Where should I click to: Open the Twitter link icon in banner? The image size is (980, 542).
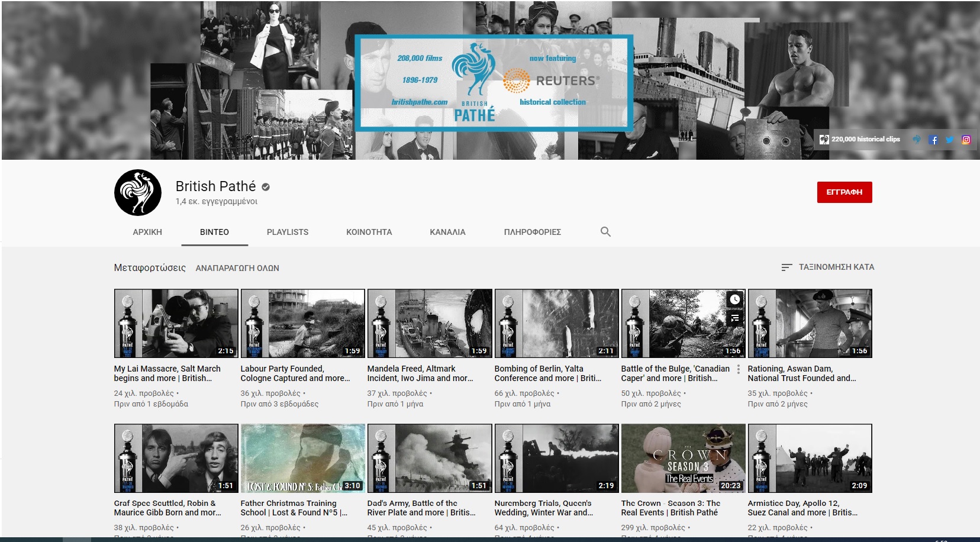[x=950, y=140]
